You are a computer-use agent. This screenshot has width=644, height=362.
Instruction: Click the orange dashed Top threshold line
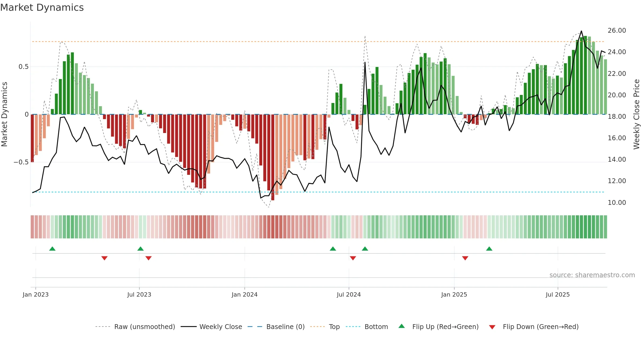click(x=318, y=42)
